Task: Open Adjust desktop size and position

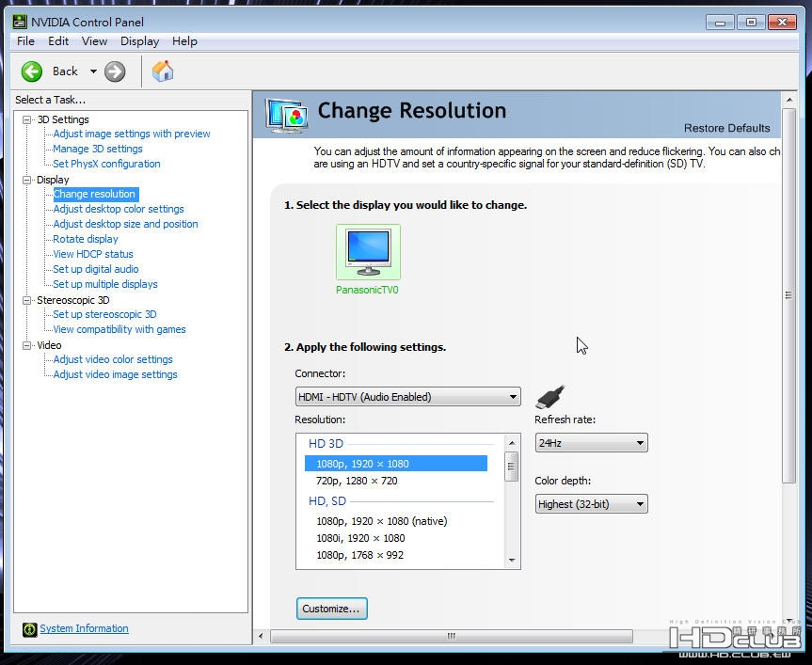Action: pos(125,224)
